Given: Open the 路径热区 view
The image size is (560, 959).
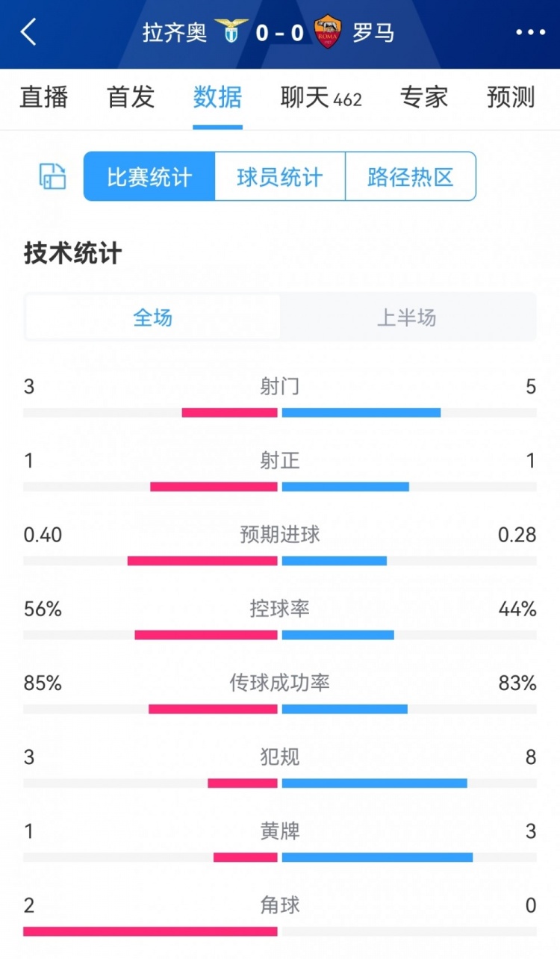Looking at the screenshot, I should point(410,176).
